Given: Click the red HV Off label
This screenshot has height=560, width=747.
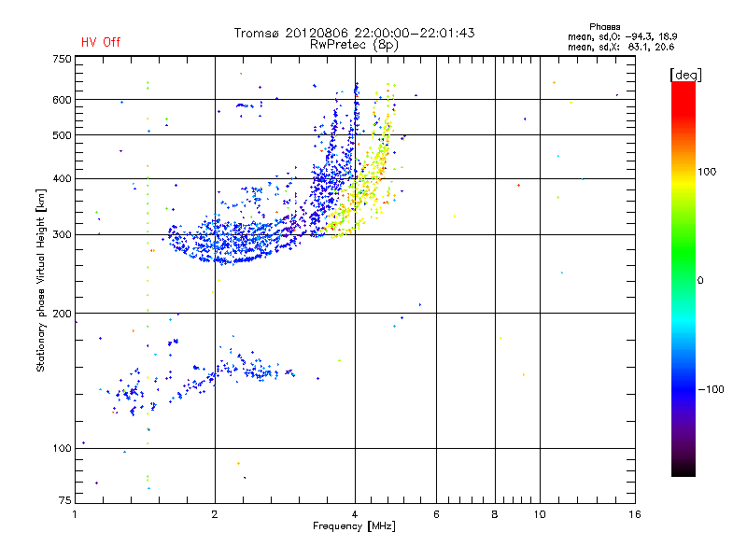Looking at the screenshot, I should pyautogui.click(x=101, y=42).
